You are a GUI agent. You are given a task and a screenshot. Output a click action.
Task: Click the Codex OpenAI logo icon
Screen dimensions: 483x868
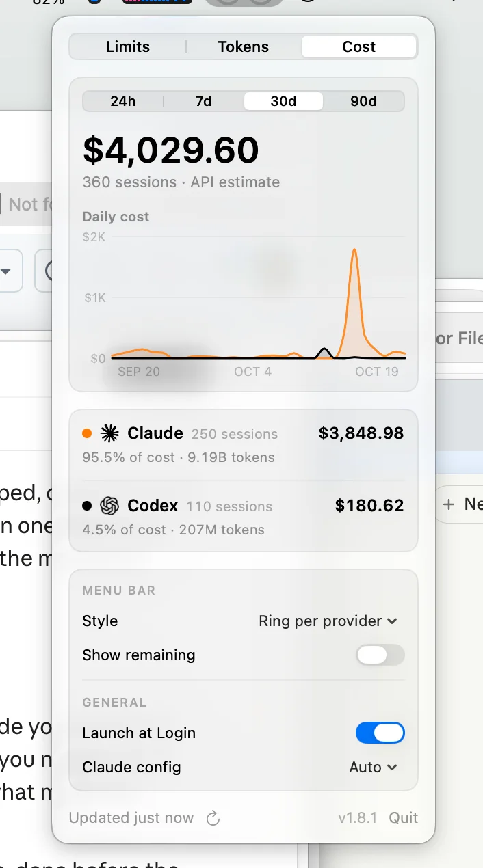coord(109,506)
